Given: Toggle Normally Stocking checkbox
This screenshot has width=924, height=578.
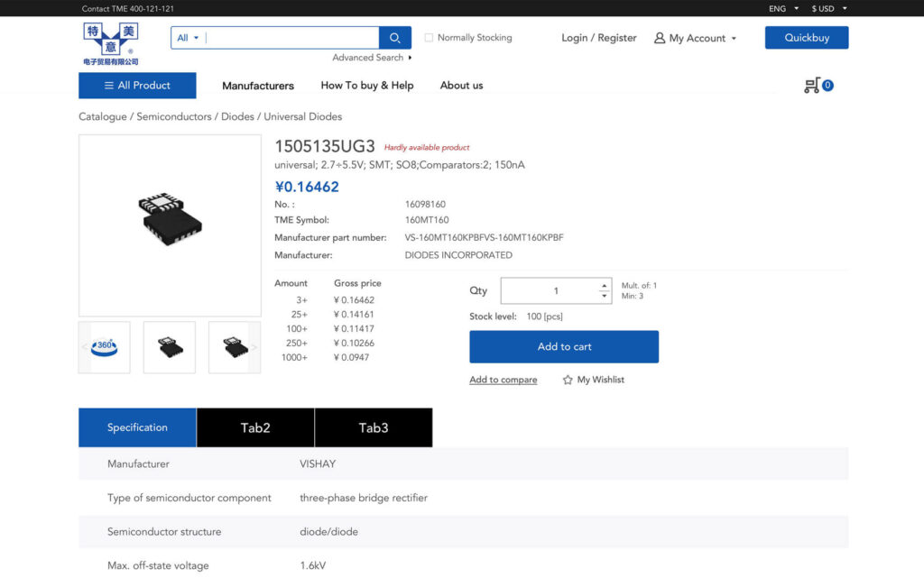Looking at the screenshot, I should coord(429,38).
